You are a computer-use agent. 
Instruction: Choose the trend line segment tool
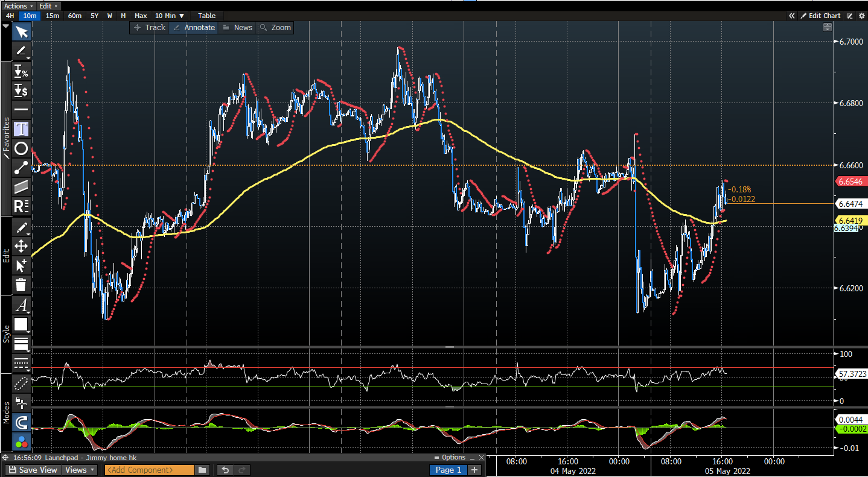21,168
